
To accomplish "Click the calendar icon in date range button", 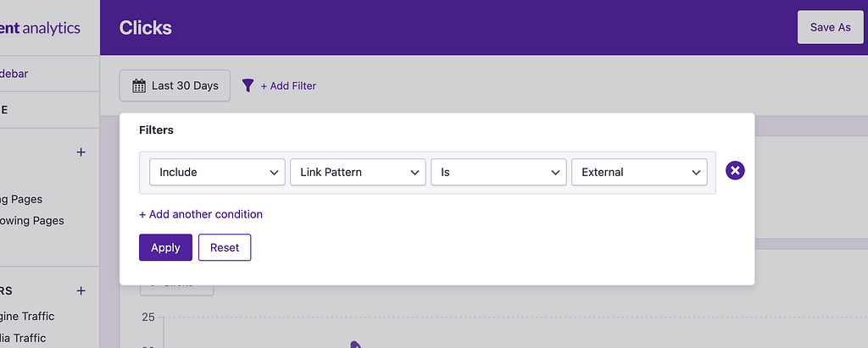I will 139,86.
